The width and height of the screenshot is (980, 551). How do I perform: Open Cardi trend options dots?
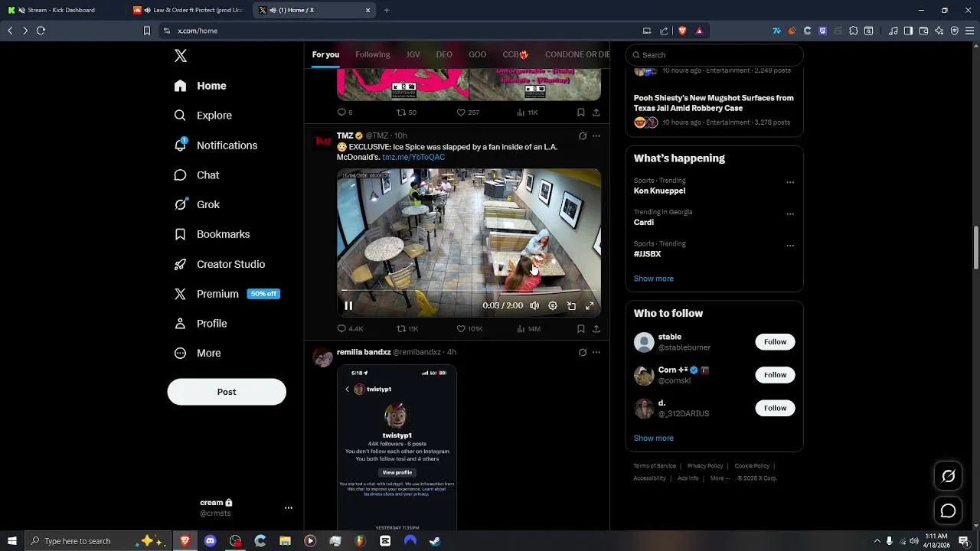(x=790, y=214)
